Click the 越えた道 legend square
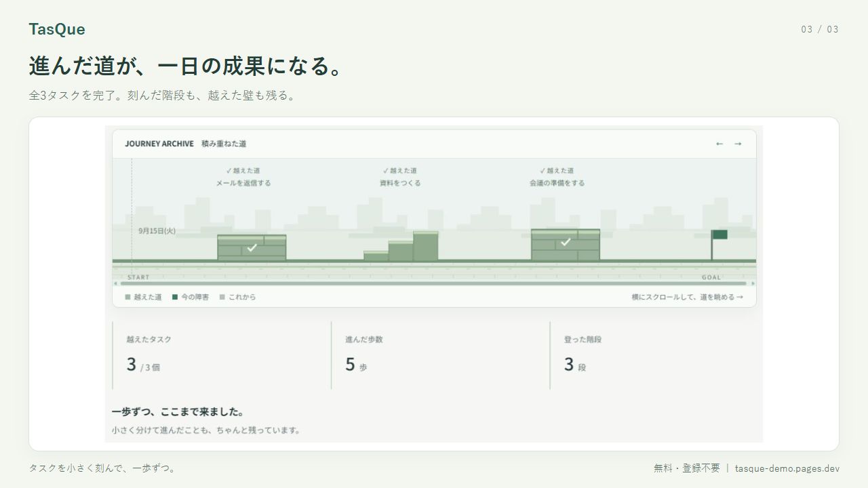The image size is (868, 488). [x=127, y=297]
